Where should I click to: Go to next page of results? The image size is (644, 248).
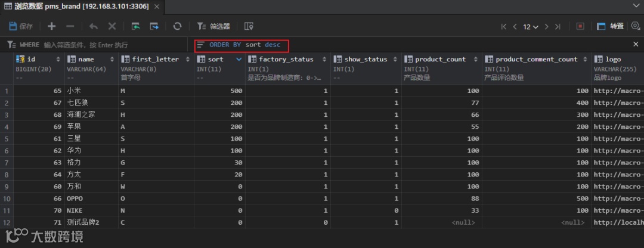point(546,27)
